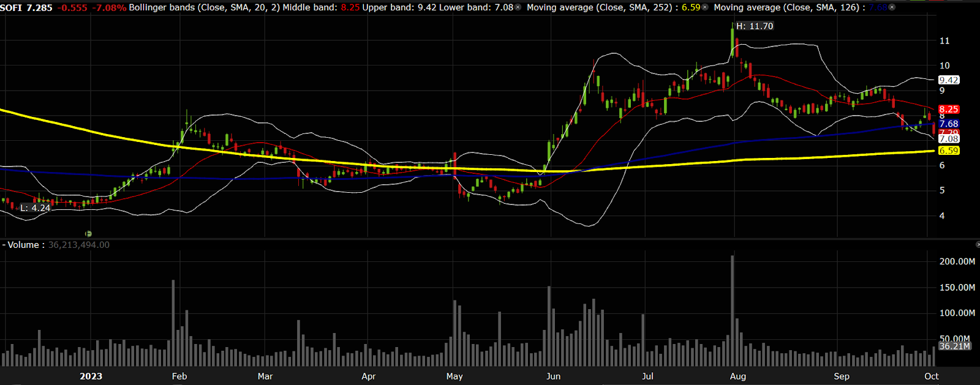The image size is (980, 385).
Task: Remove the SMA 126 moving average indicator
Action: click(x=892, y=7)
